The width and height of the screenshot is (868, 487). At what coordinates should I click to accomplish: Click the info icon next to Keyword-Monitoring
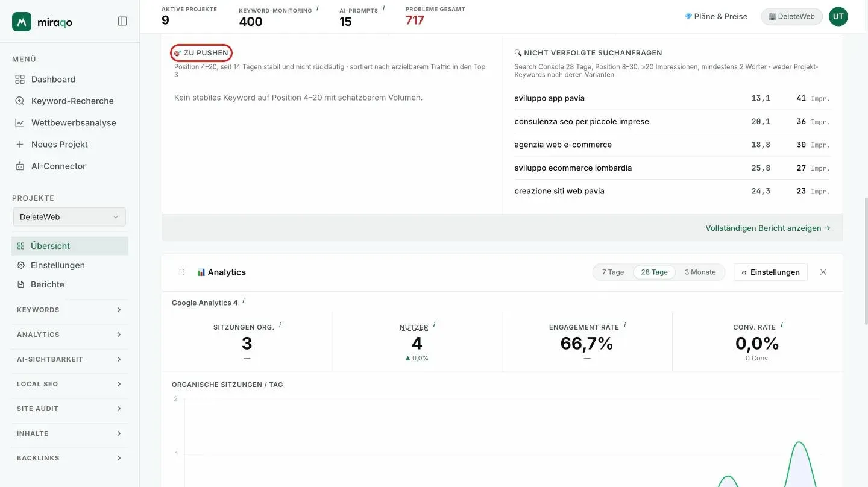pos(317,9)
